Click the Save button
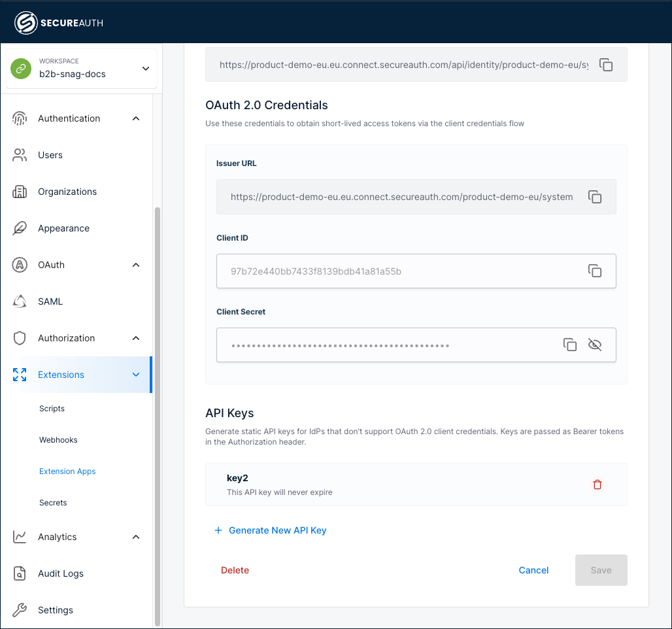Image resolution: width=672 pixels, height=629 pixels. pyautogui.click(x=601, y=570)
